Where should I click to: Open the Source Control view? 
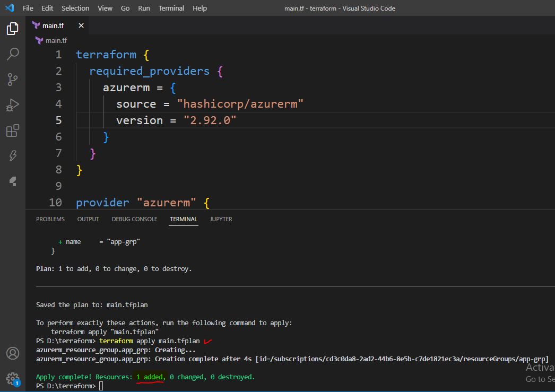[x=13, y=80]
